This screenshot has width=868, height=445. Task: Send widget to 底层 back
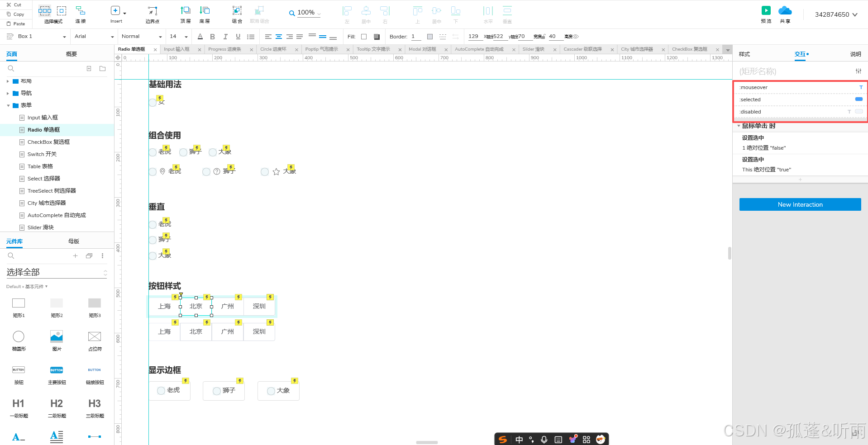point(205,14)
